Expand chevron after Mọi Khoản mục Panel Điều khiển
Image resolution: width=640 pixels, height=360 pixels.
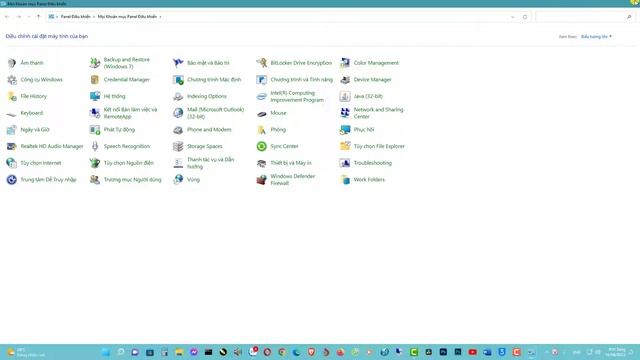160,17
